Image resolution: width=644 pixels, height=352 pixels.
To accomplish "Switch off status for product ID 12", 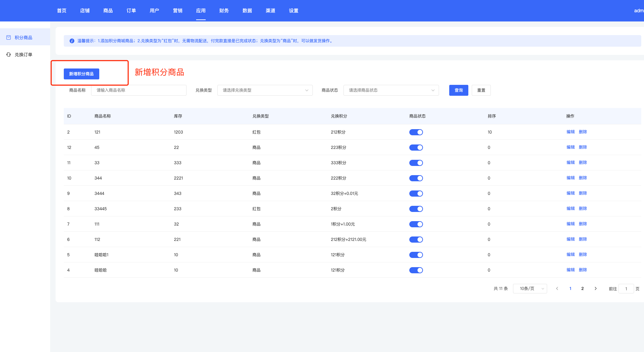I will 416,148.
